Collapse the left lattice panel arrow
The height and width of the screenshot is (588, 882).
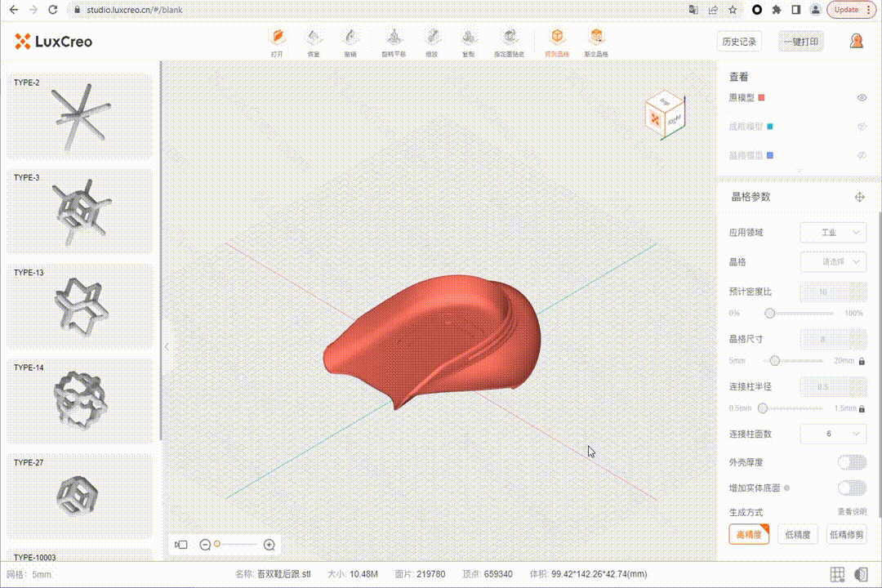click(167, 346)
